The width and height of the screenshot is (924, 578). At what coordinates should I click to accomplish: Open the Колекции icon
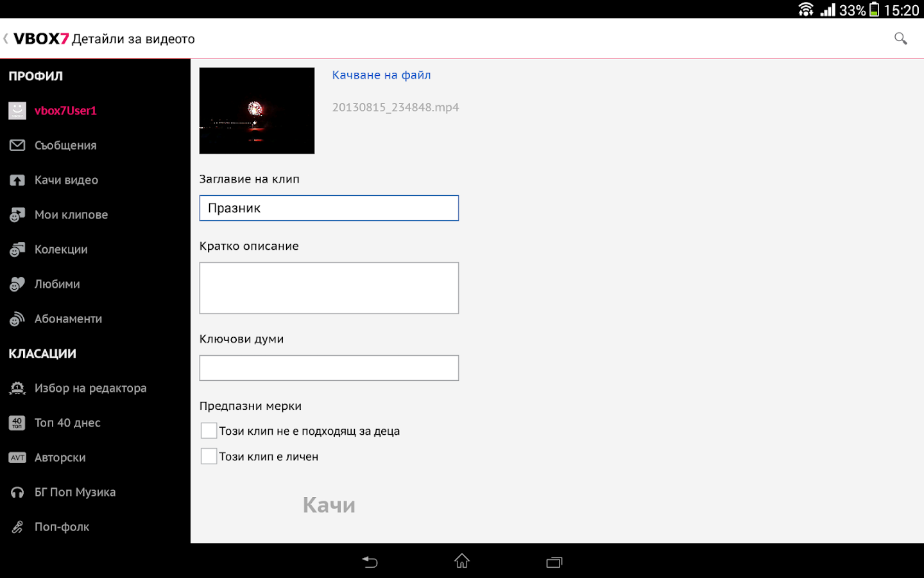(x=17, y=249)
